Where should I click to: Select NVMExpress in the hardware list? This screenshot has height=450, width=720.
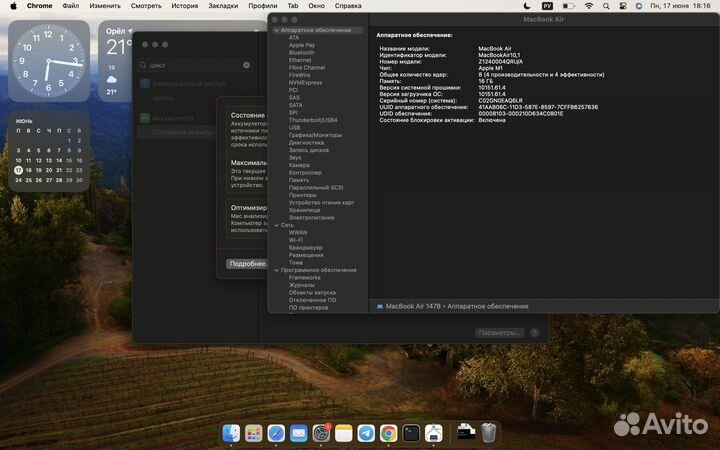tap(305, 83)
